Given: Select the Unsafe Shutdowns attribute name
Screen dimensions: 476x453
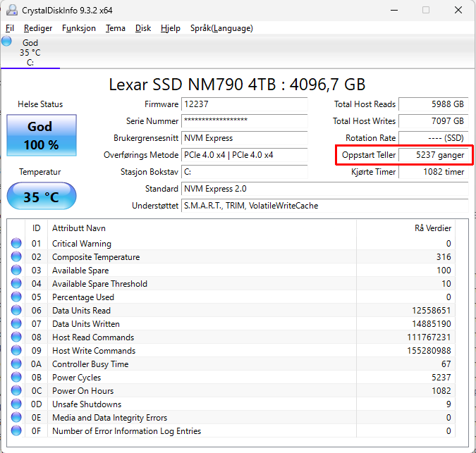Looking at the screenshot, I should 87,404.
